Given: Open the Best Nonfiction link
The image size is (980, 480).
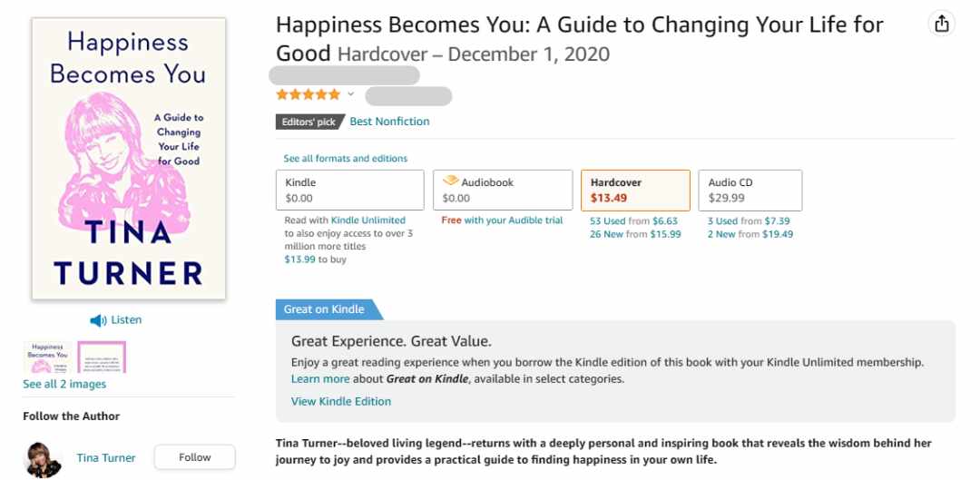Looking at the screenshot, I should (389, 122).
